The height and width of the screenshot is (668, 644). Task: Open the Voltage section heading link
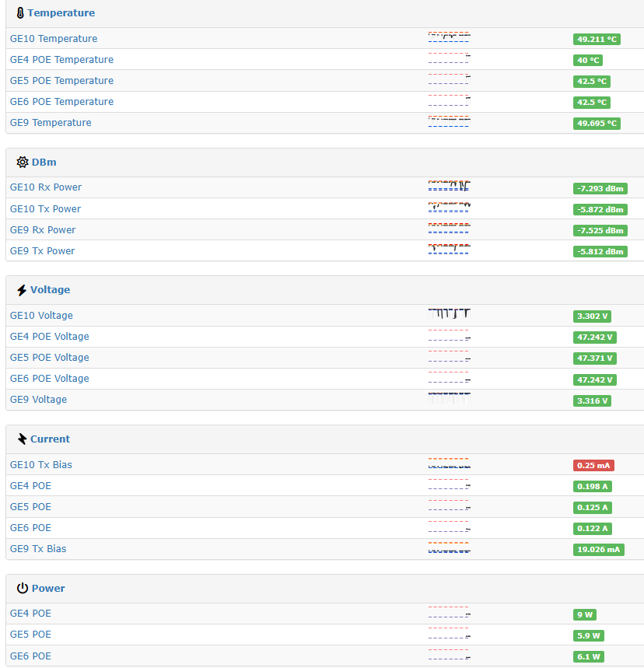coord(50,290)
